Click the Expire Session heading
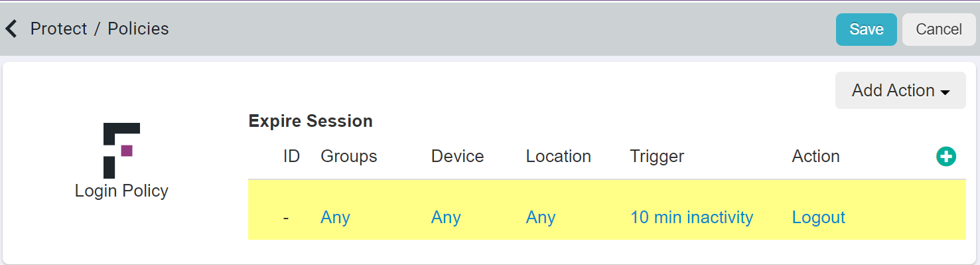This screenshot has width=980, height=265. point(311,121)
